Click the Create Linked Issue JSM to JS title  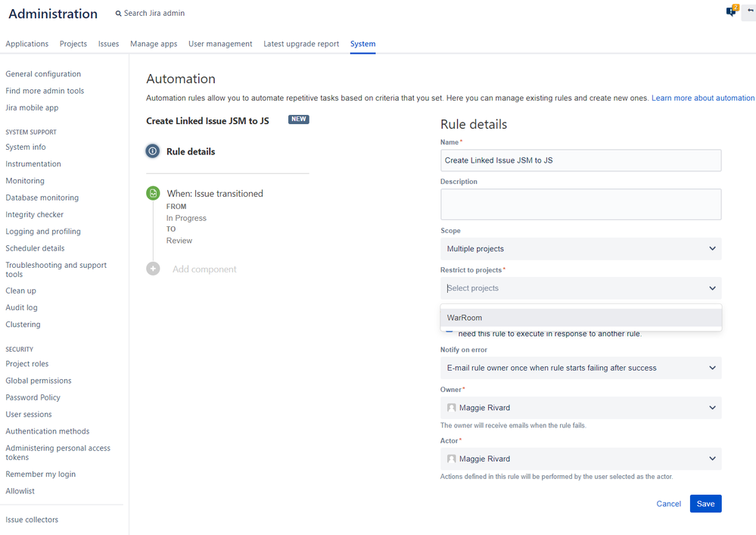pyautogui.click(x=208, y=121)
